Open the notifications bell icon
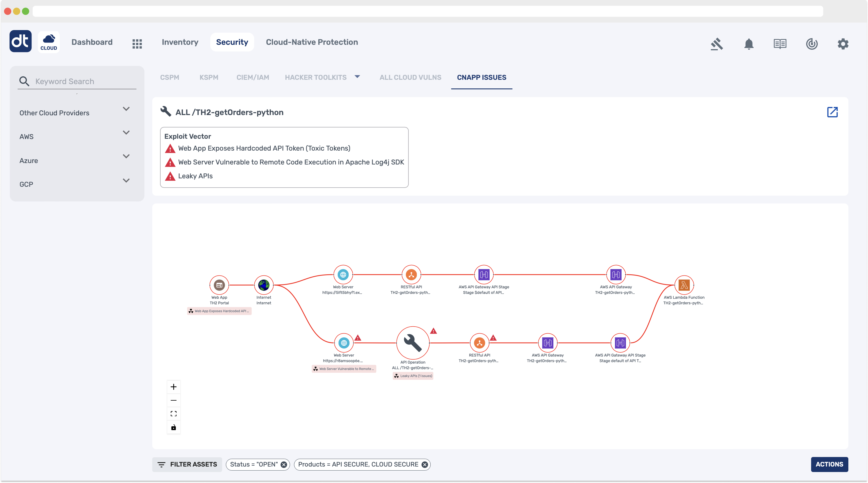 click(749, 44)
